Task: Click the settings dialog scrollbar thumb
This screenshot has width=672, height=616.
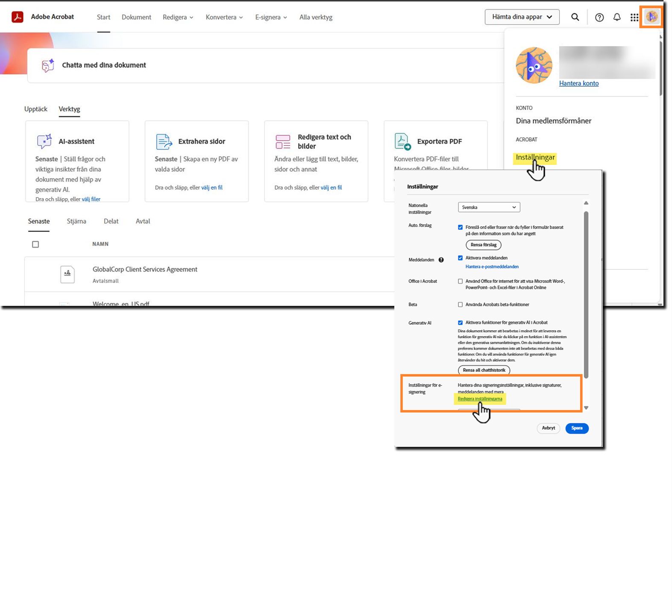Action: point(586,295)
